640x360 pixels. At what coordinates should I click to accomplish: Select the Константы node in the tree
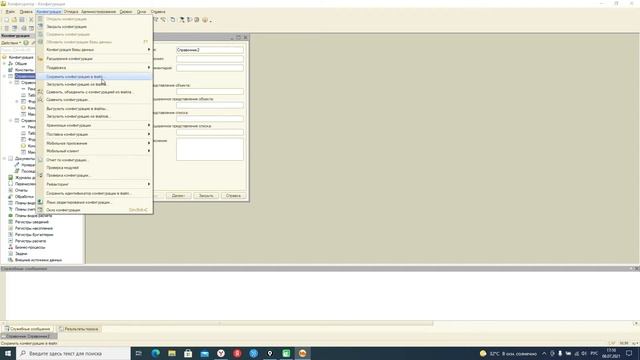tap(24, 70)
